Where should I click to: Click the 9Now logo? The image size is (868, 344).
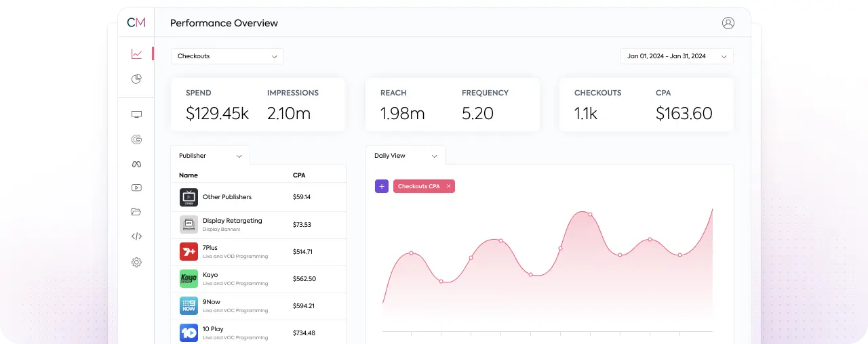(x=189, y=306)
